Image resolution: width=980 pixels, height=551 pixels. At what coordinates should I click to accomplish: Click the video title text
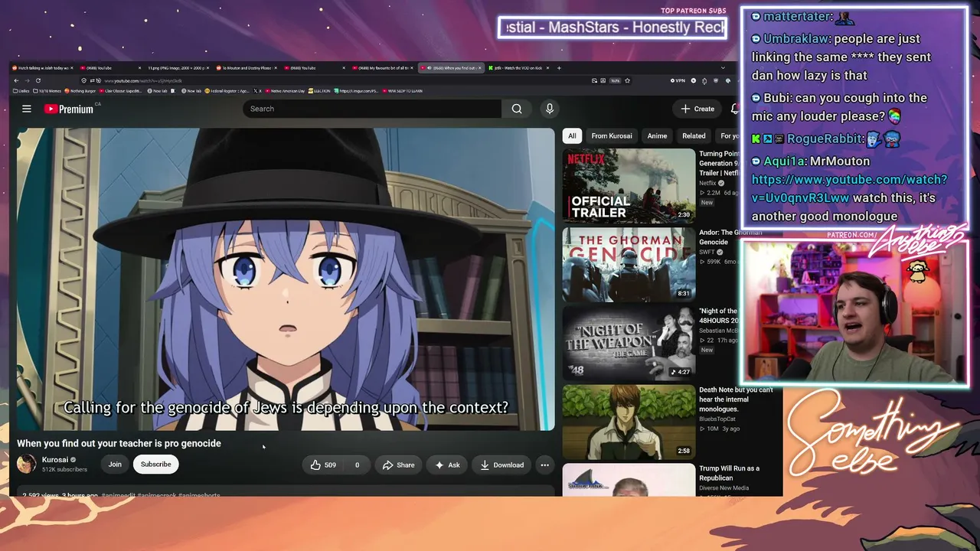coord(119,443)
